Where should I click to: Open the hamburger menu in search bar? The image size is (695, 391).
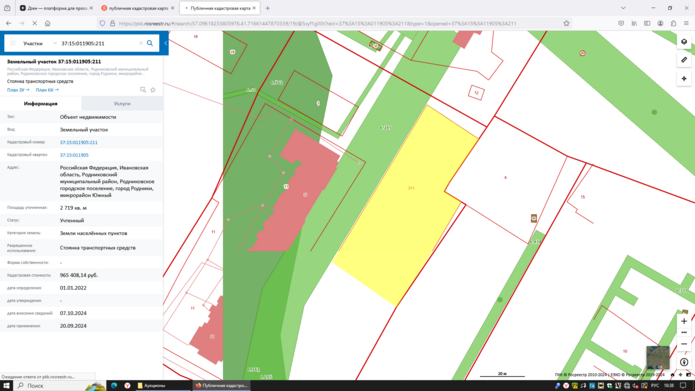coord(13,43)
